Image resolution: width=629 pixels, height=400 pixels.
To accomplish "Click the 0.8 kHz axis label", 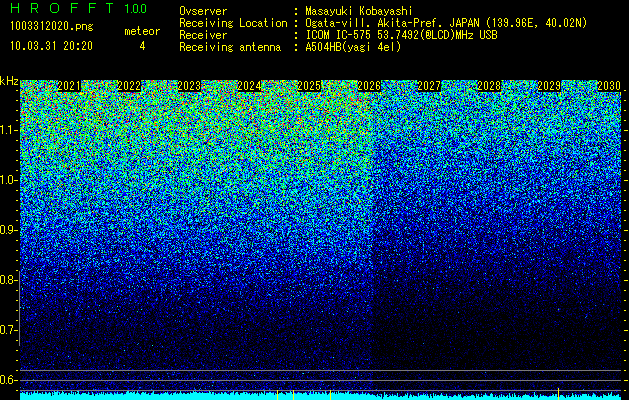I will pos(7,280).
